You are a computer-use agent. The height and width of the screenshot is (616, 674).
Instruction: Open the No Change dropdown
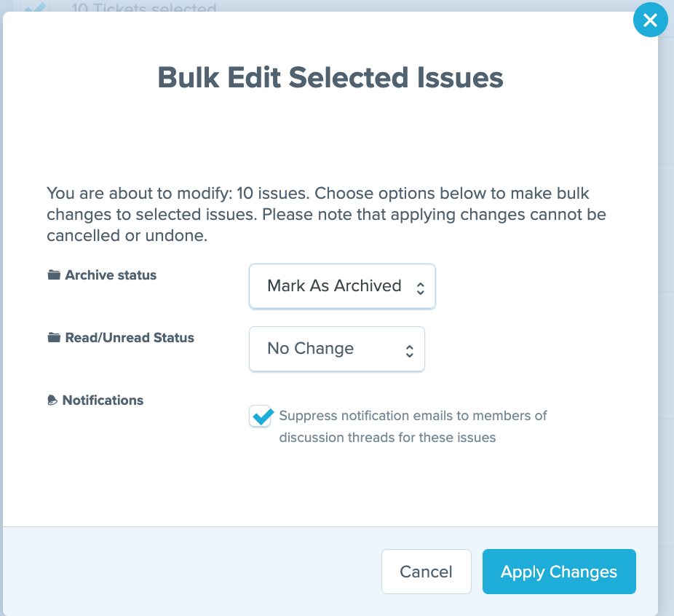(x=336, y=349)
